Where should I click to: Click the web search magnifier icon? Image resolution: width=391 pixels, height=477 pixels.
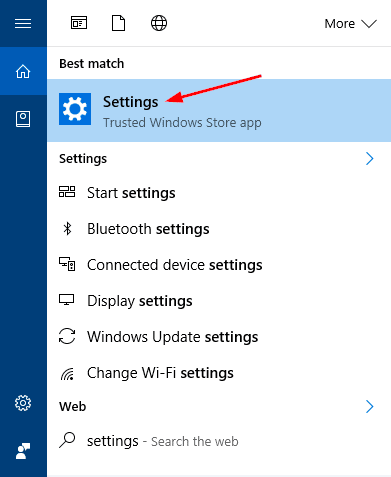[67, 440]
